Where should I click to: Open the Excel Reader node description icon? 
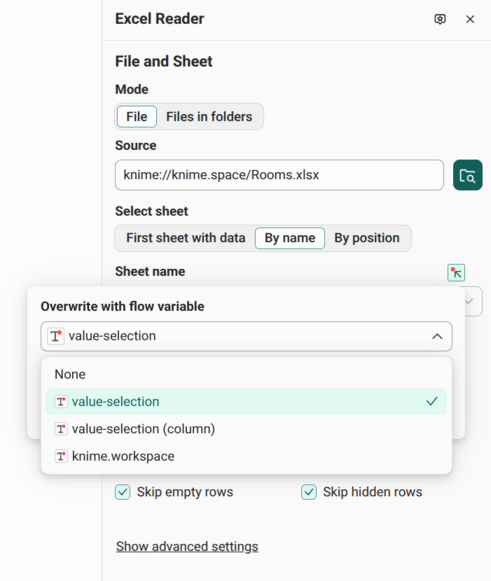tap(440, 19)
